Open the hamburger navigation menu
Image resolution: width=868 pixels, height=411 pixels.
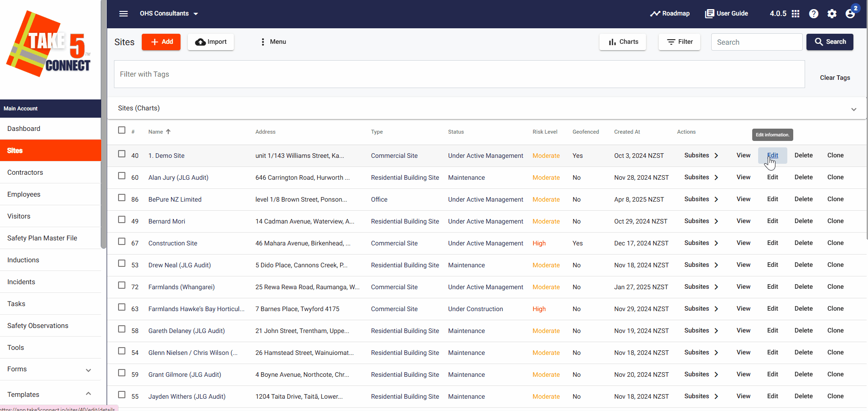[124, 14]
